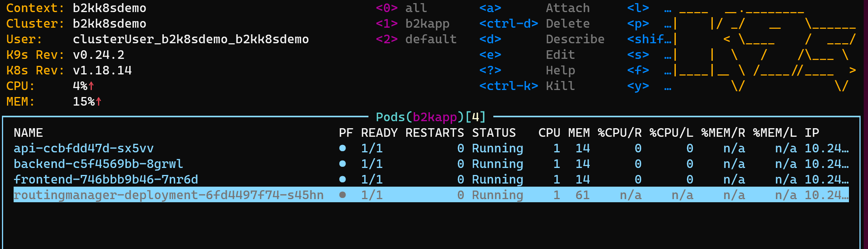Select the frontend-746bbb9b46-7nr6d pod
The width and height of the screenshot is (868, 249).
tap(106, 180)
